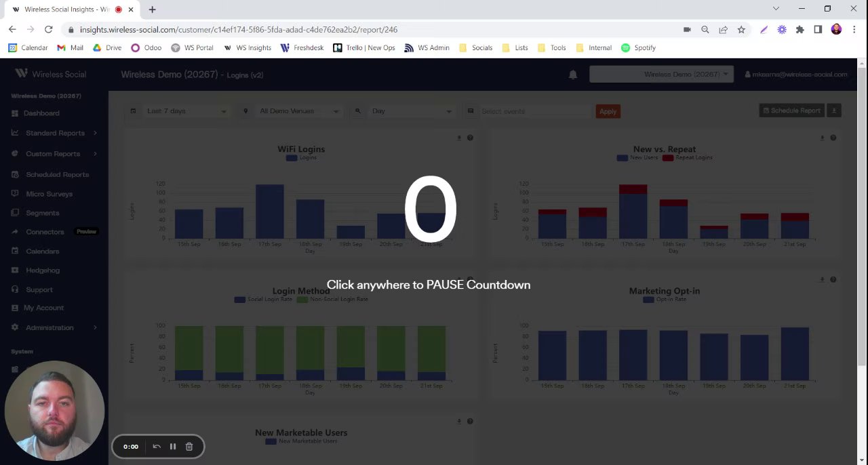The image size is (868, 465).
Task: Open WS Insights bookmark
Action: pos(248,48)
